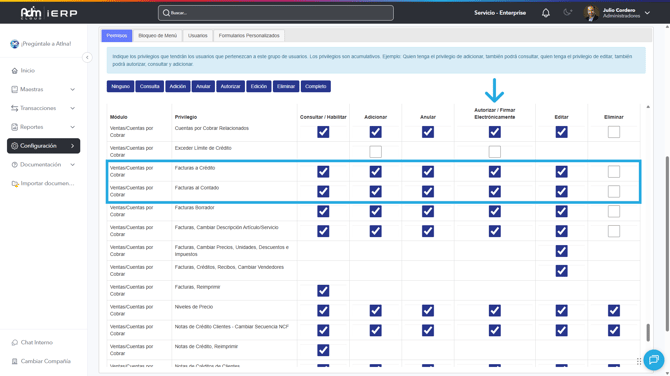Check Eliminar for Facturas a Crédito
The image size is (670, 376).
click(x=614, y=171)
